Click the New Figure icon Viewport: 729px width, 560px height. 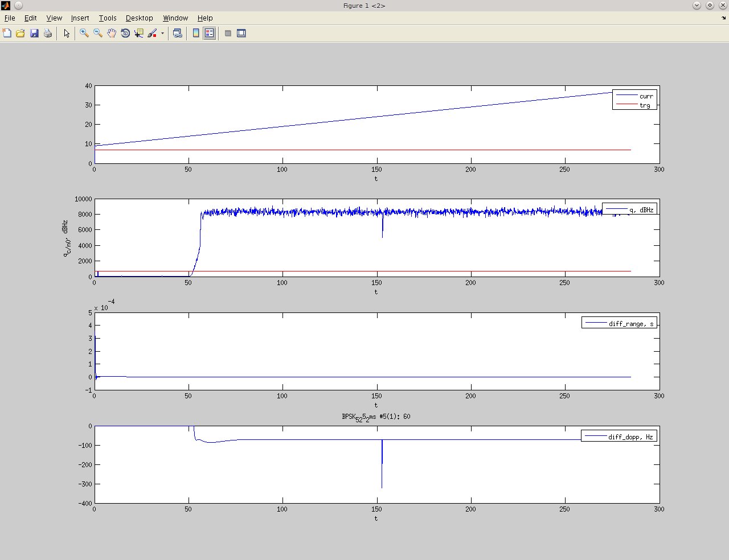7,34
